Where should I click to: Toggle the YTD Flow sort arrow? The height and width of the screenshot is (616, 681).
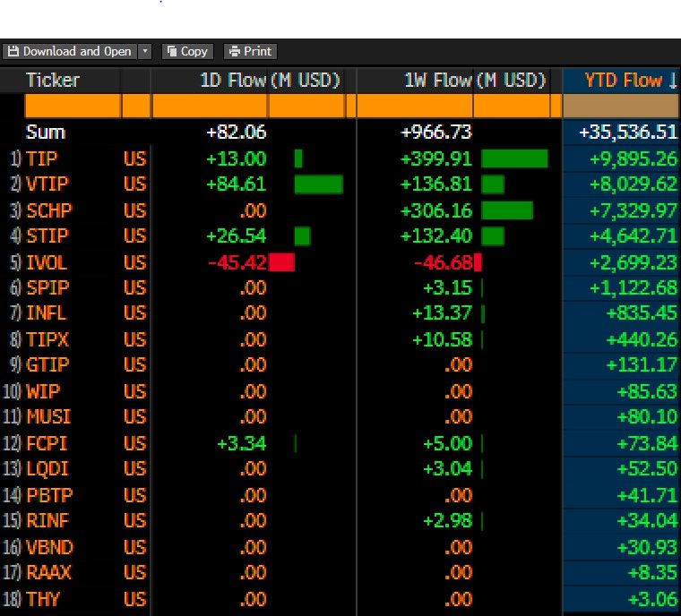(671, 81)
